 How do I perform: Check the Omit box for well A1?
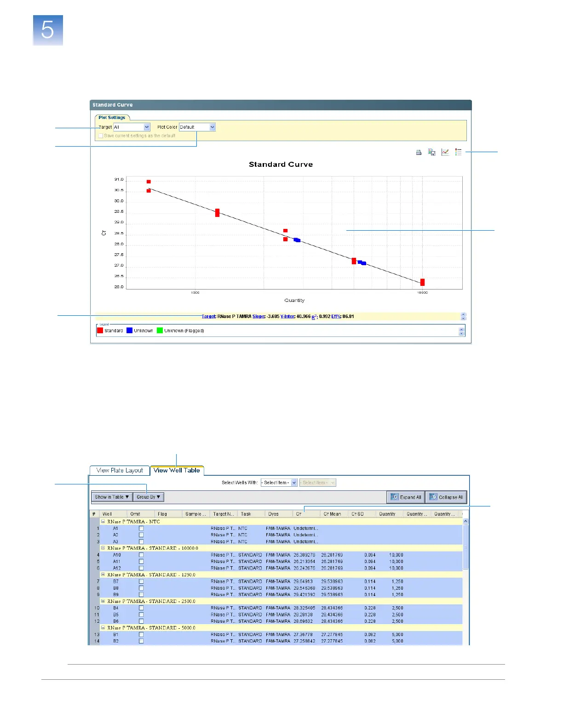(x=141, y=529)
